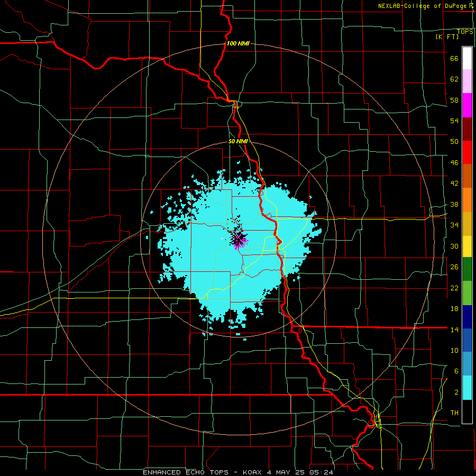This screenshot has width=476, height=476.
Task: Click the '34' legend value
Action: (x=454, y=225)
